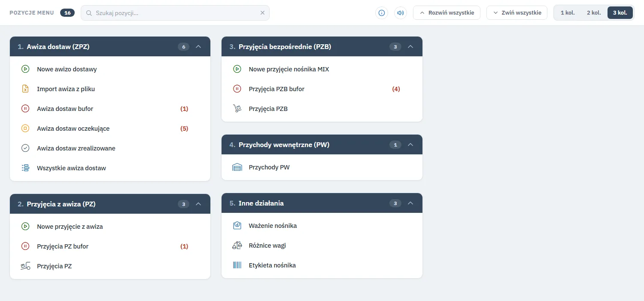Click the pause icon beside Awiza dostaw bufor

click(x=25, y=109)
